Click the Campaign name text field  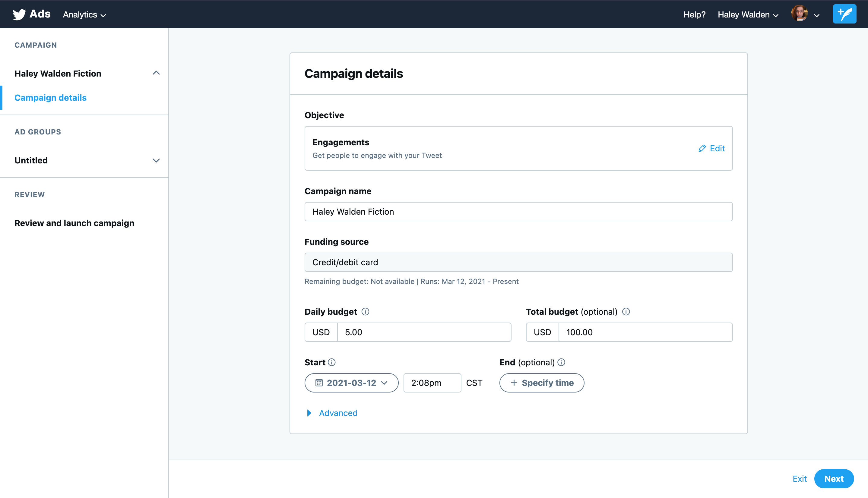pyautogui.click(x=518, y=212)
